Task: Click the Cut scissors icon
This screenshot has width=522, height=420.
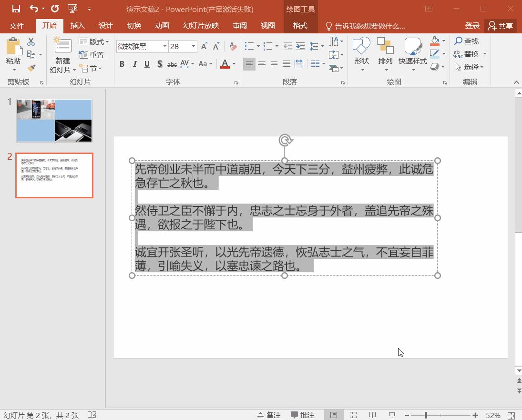Action: tap(31, 42)
